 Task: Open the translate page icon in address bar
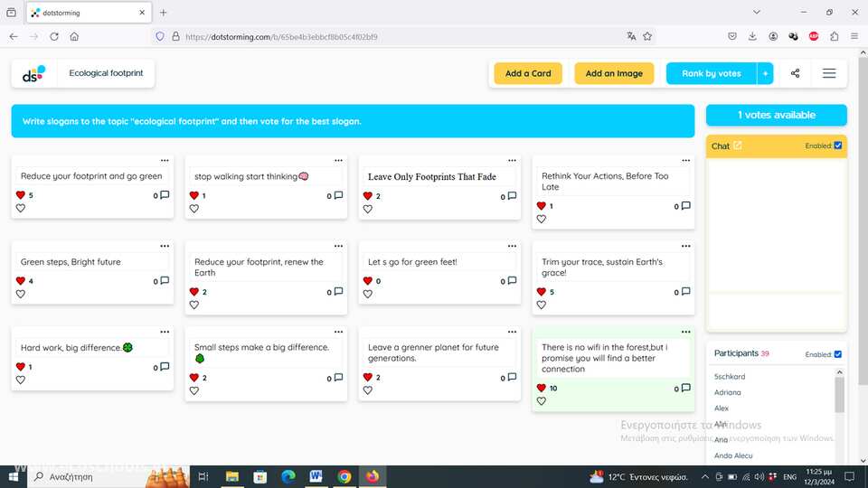click(631, 36)
